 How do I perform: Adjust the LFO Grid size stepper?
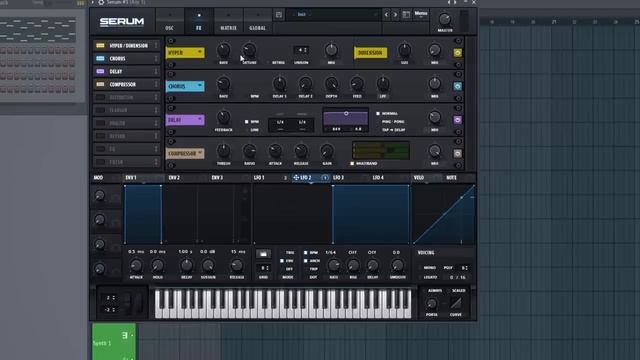click(264, 268)
